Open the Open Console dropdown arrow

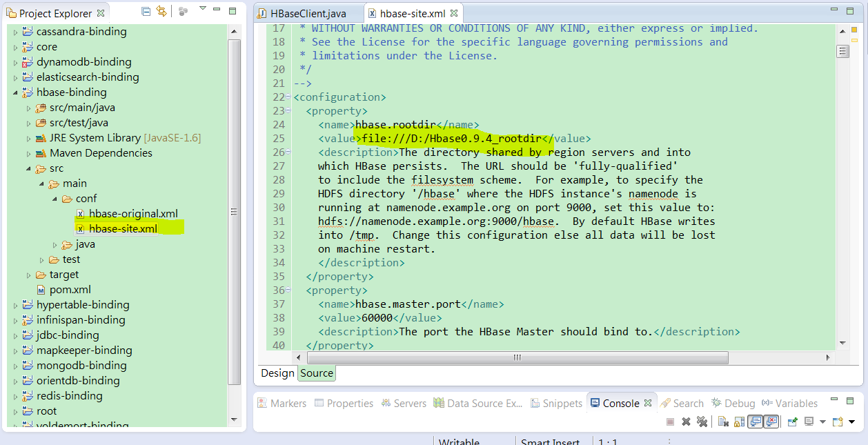tap(852, 422)
